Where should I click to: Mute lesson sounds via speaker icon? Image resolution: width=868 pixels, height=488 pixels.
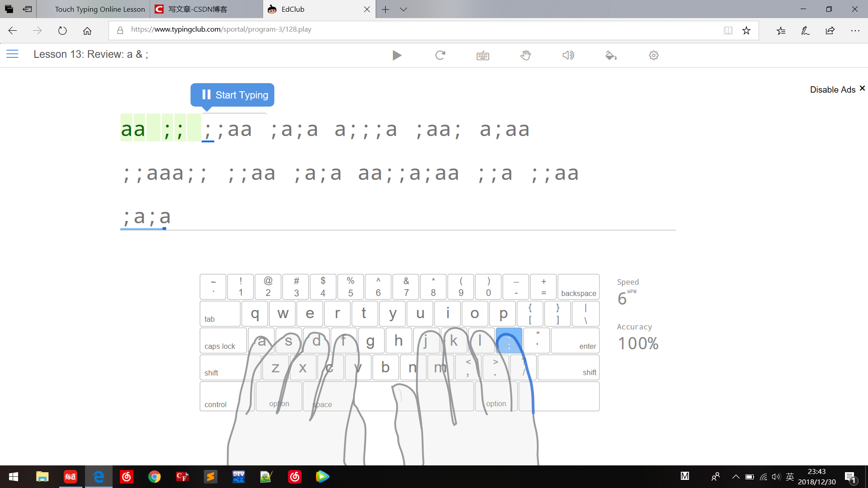(x=568, y=55)
